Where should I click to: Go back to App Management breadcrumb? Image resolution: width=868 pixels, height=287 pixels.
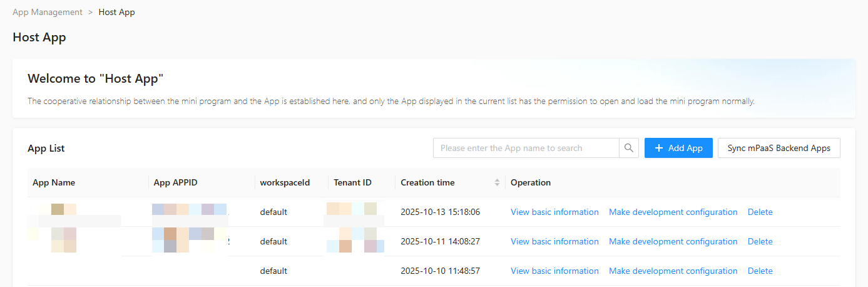pos(48,12)
